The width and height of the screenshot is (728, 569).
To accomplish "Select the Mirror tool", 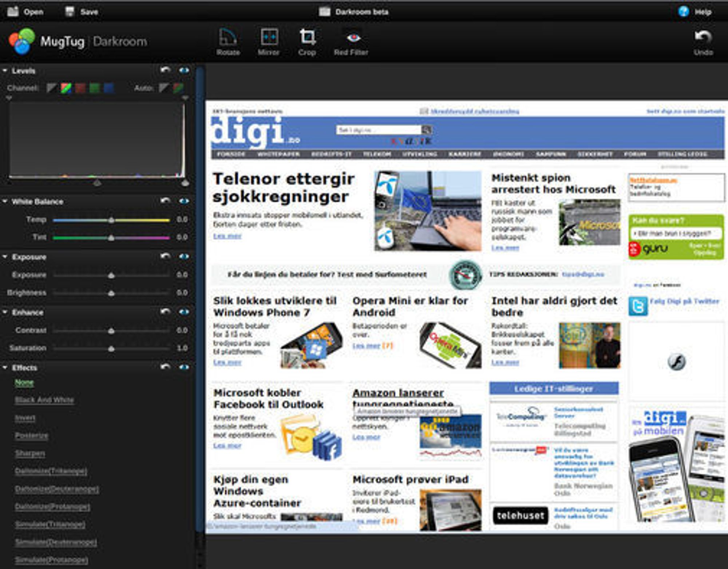I will click(269, 42).
